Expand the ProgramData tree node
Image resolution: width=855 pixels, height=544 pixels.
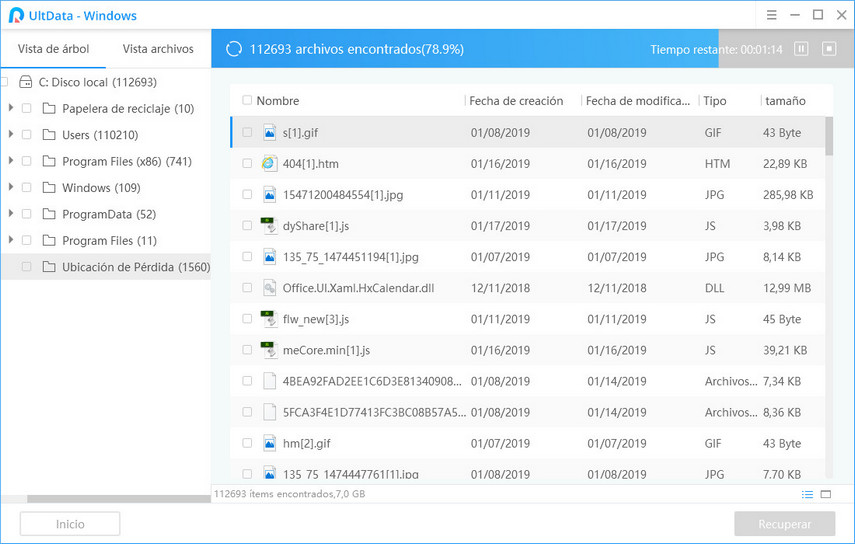pos(10,214)
